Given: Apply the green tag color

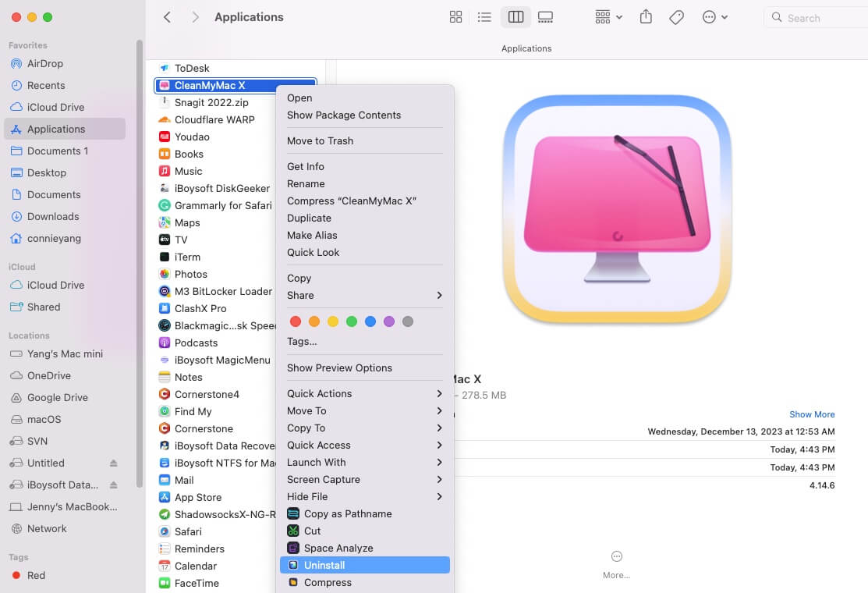Looking at the screenshot, I should pyautogui.click(x=352, y=321).
